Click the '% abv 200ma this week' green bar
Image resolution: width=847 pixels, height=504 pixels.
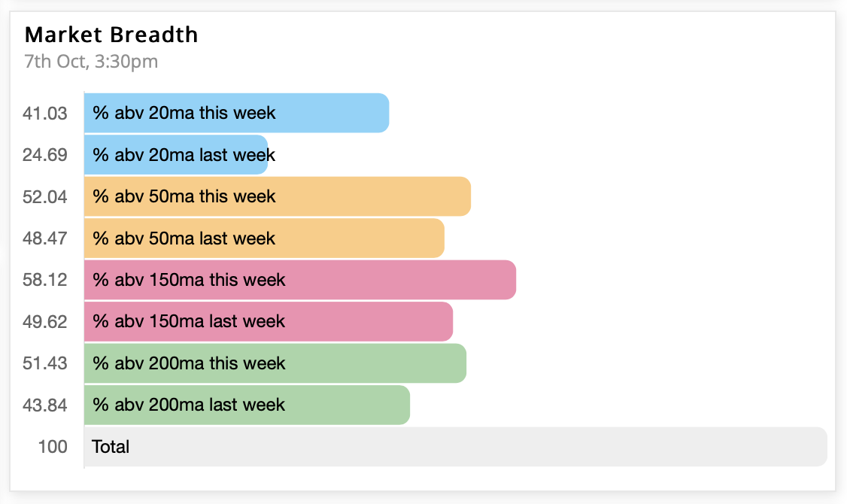point(275,363)
